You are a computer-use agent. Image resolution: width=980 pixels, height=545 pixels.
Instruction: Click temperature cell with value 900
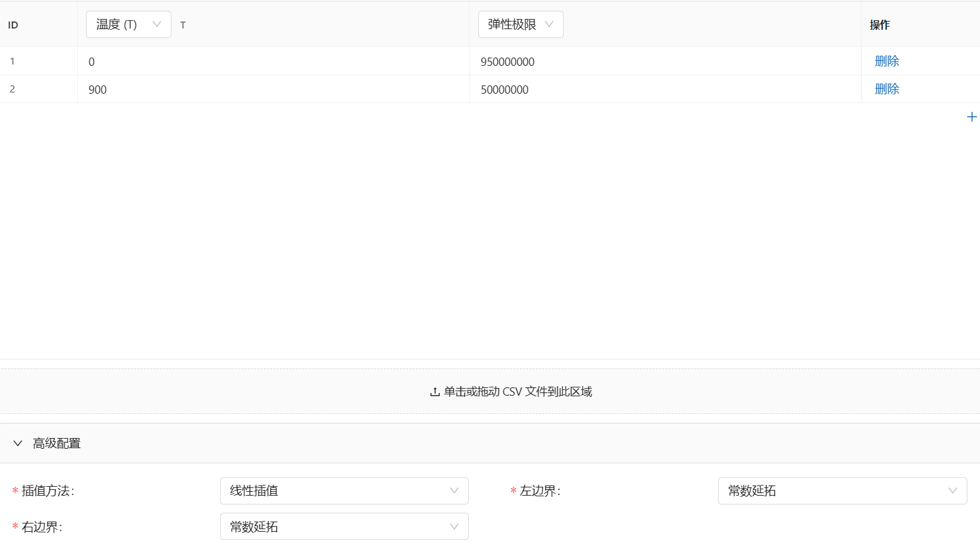273,89
